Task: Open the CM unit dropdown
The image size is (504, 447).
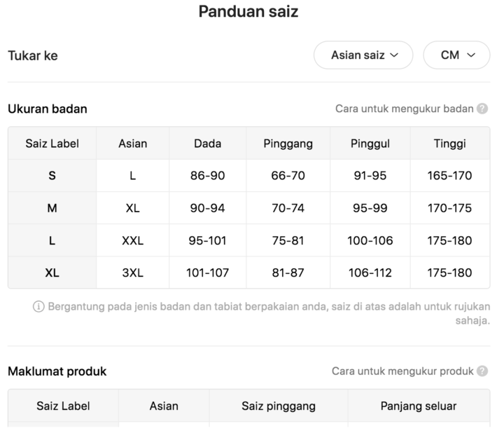Action: coord(456,55)
